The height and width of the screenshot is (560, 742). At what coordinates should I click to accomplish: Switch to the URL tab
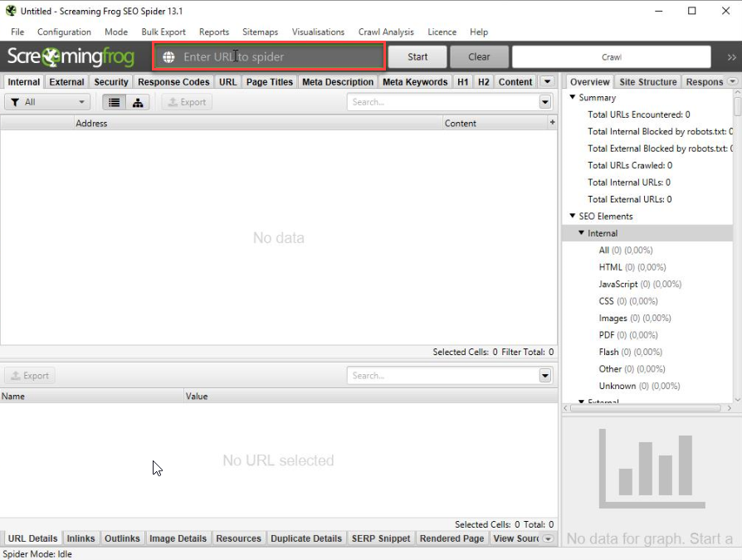tap(227, 82)
